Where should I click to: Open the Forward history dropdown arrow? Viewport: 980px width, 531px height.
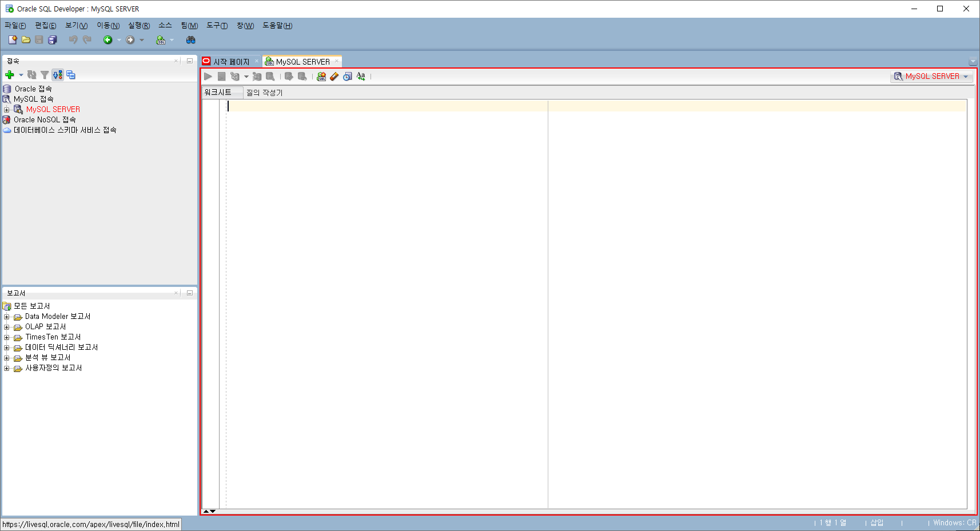point(142,40)
